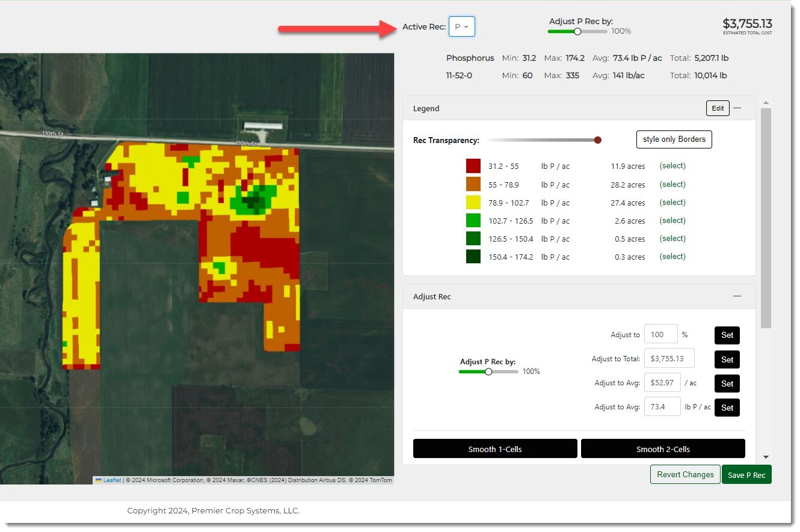
Task: Select the 31.2 - 55 range cells
Action: (672, 166)
